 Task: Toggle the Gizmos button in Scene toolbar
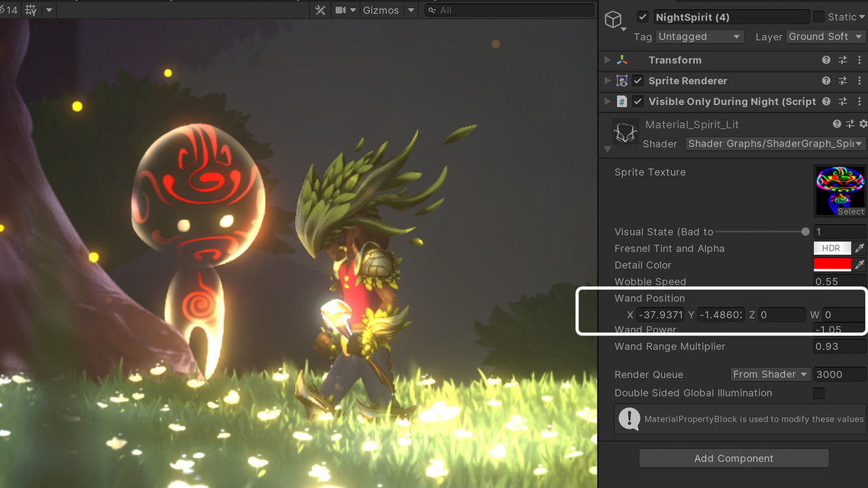[381, 10]
